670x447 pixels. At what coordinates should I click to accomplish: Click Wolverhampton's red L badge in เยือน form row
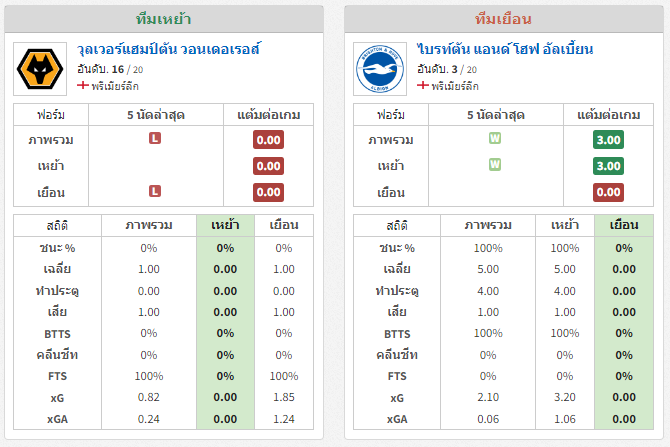[155, 191]
